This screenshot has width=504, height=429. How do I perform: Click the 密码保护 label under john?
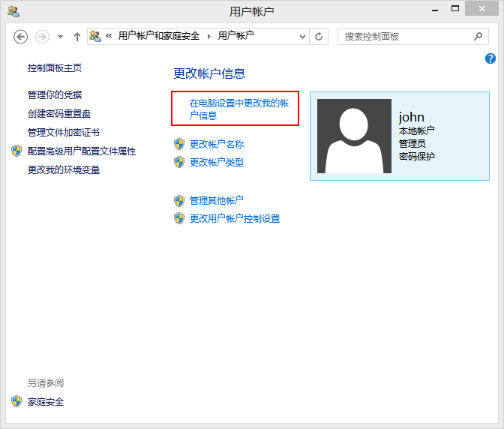point(416,157)
